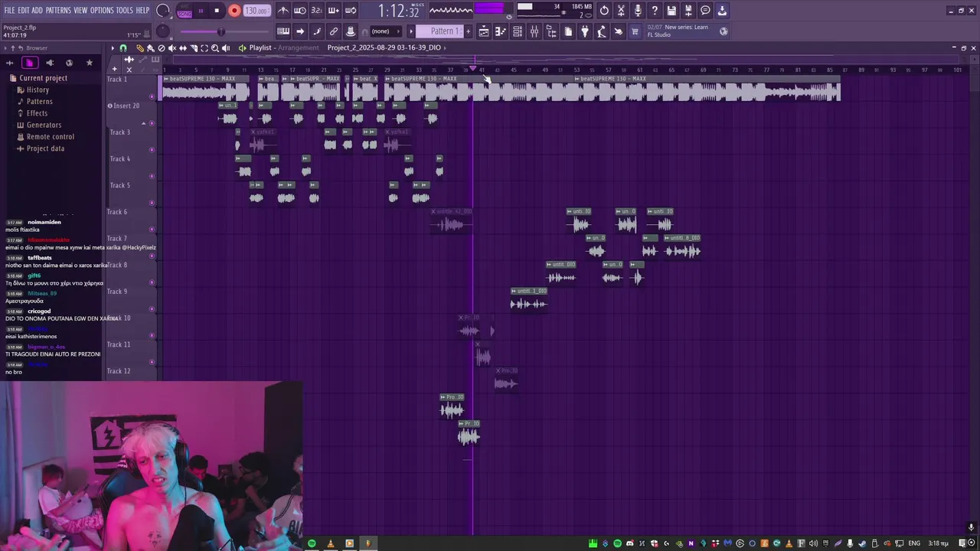This screenshot has width=980, height=551.
Task: Open the View menu
Action: pos(80,10)
